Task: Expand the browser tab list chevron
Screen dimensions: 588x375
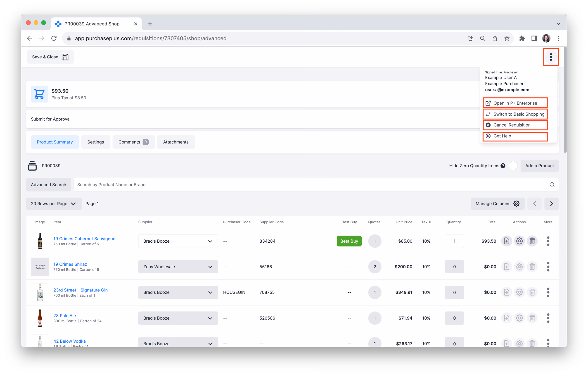Action: click(x=558, y=24)
